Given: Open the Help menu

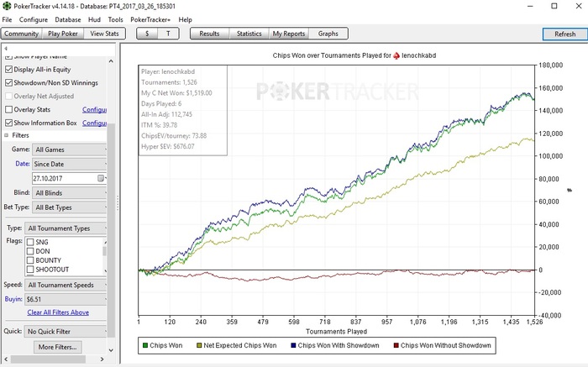Looking at the screenshot, I should [x=186, y=19].
